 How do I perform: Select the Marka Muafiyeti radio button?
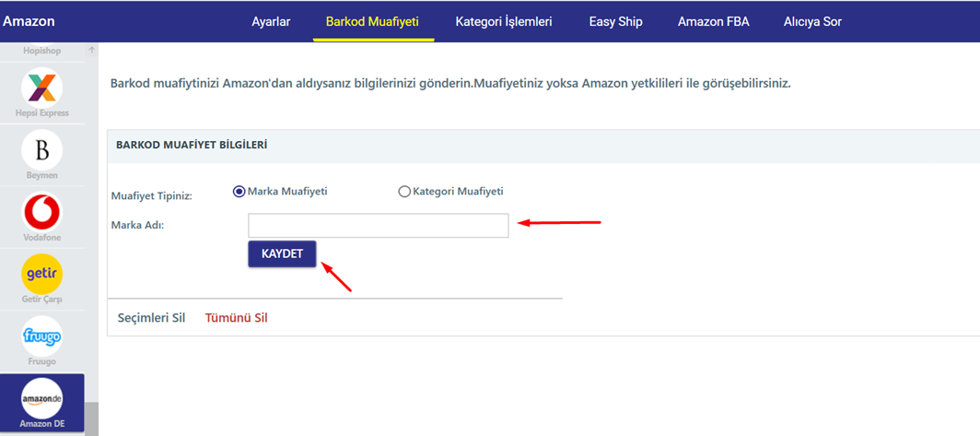[239, 192]
